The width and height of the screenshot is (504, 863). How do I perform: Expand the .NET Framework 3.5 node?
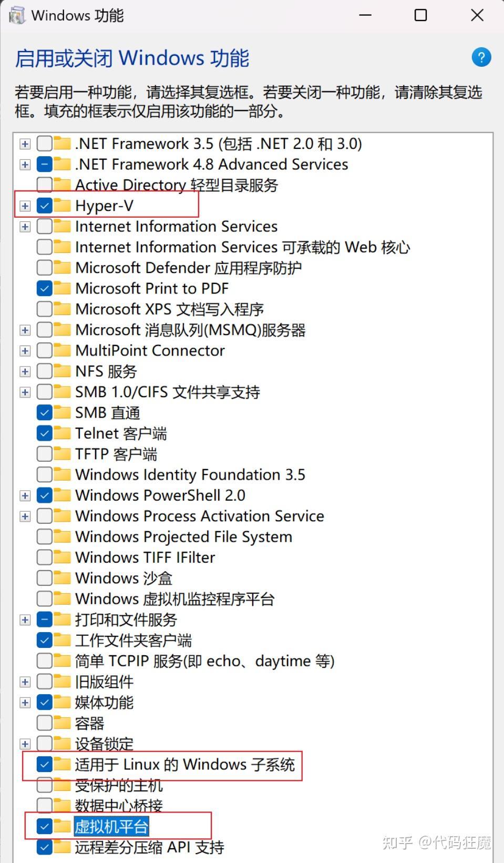click(24, 143)
